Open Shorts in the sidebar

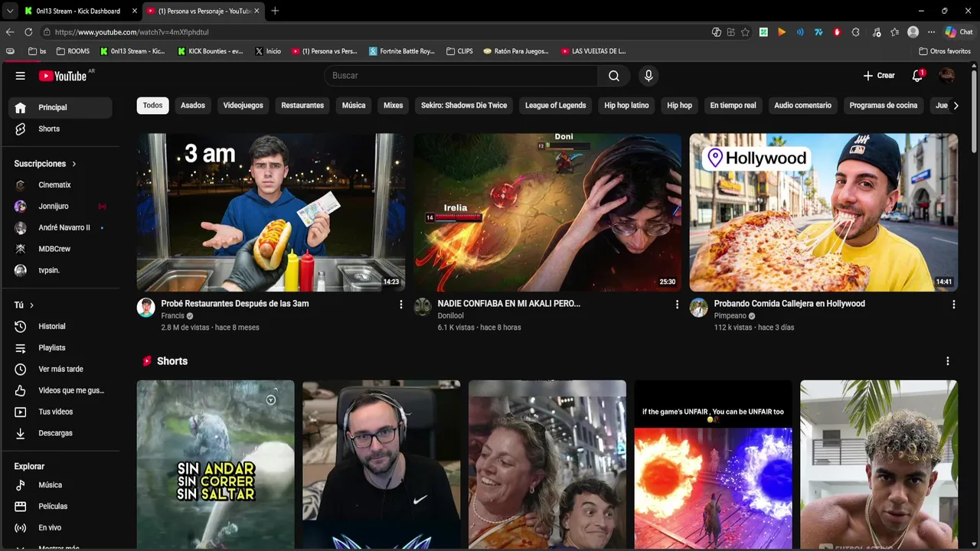(x=60, y=129)
